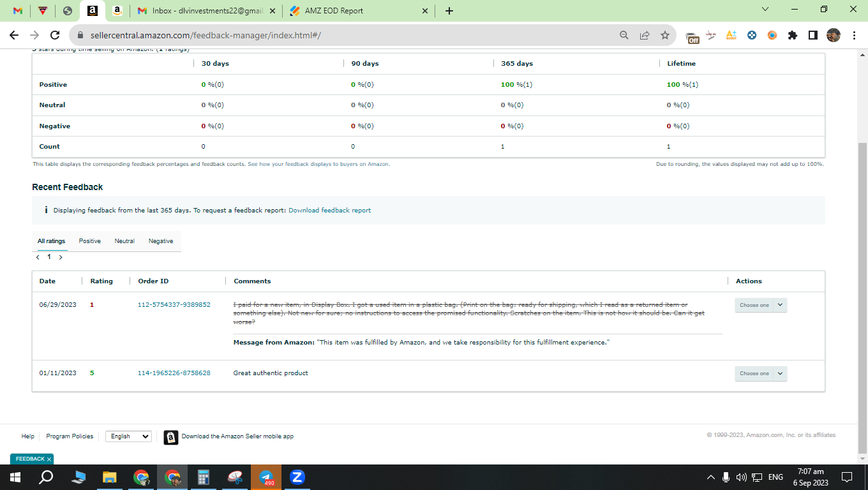Go to the next feedback page arrow
Screen dimensions: 868x490
61,257
